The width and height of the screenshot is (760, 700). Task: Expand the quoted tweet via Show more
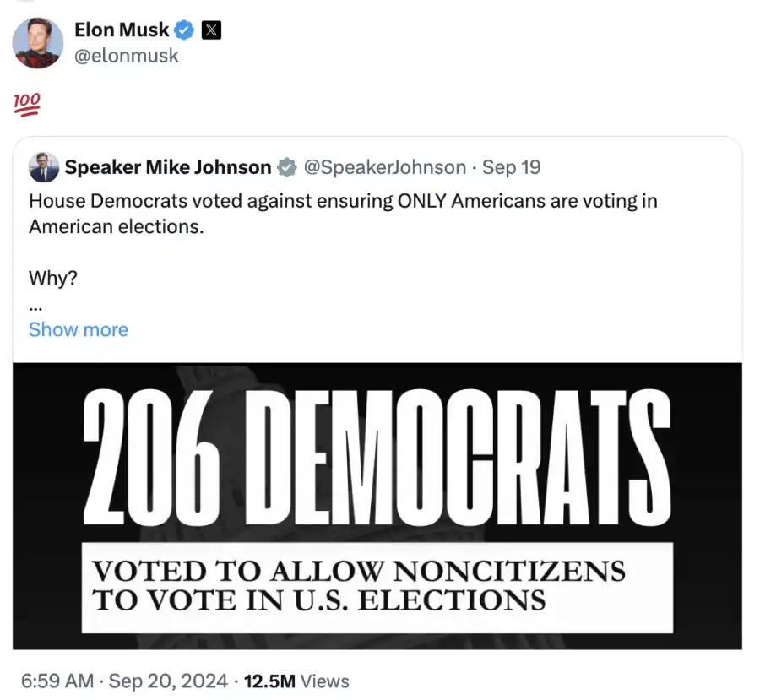tap(79, 329)
